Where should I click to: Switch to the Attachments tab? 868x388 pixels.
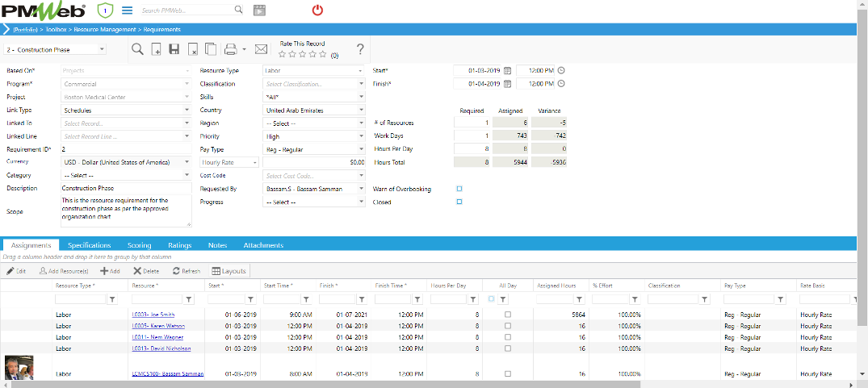pyautogui.click(x=263, y=245)
